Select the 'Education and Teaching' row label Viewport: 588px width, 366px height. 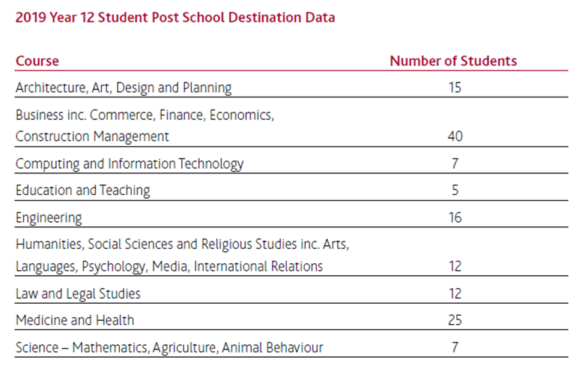82,190
